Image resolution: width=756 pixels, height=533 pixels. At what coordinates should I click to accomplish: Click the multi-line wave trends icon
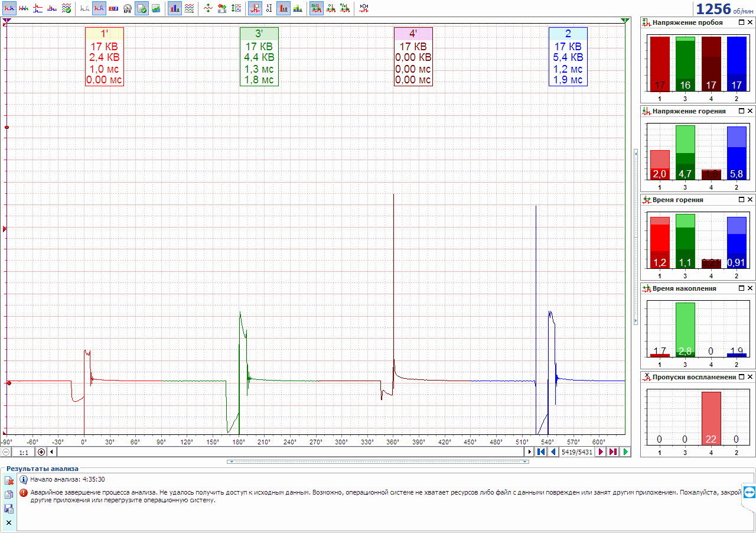tap(189, 8)
